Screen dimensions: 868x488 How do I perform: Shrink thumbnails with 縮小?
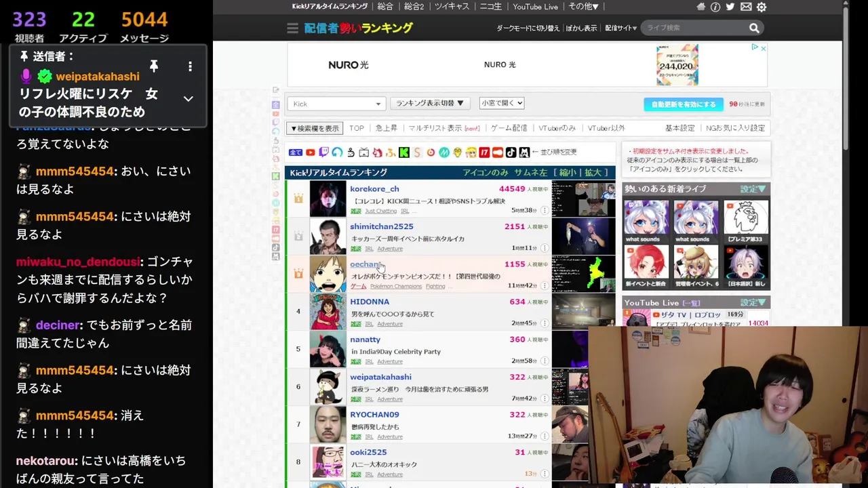[x=568, y=173]
